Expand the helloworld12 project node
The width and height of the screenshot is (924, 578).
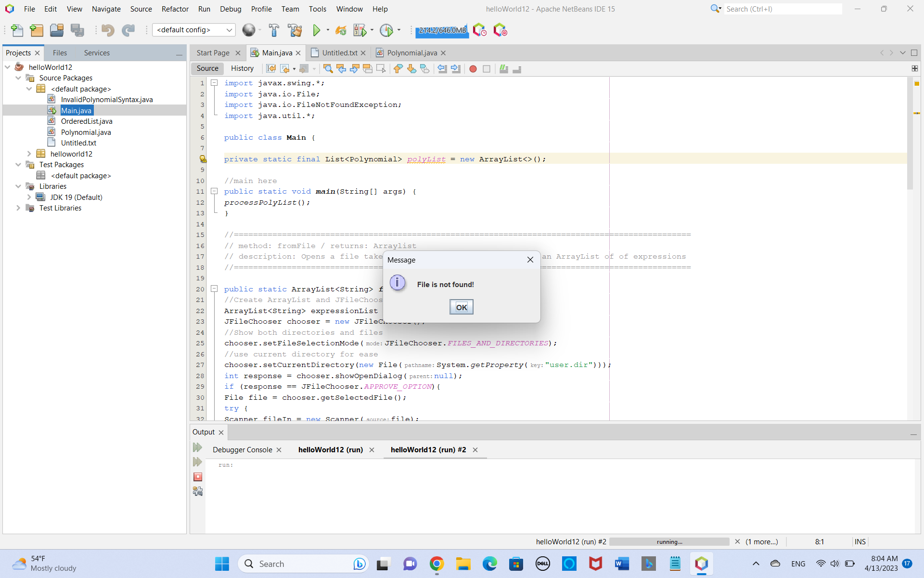29,153
